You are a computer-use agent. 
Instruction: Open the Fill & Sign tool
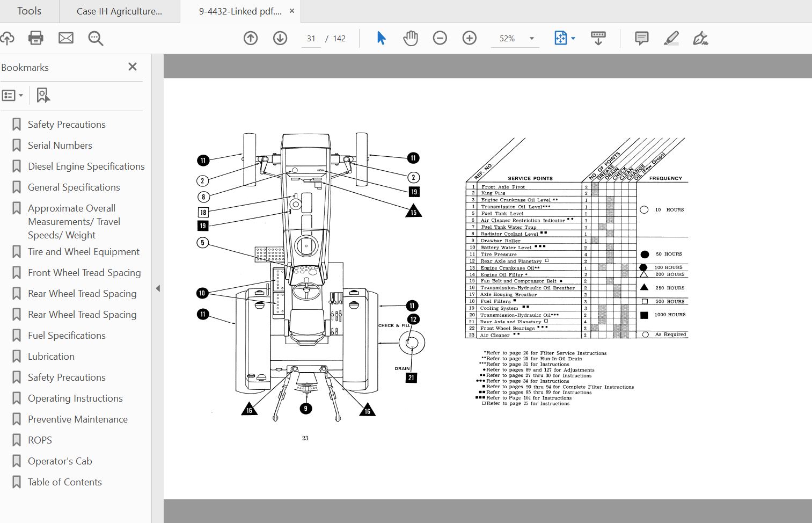701,38
